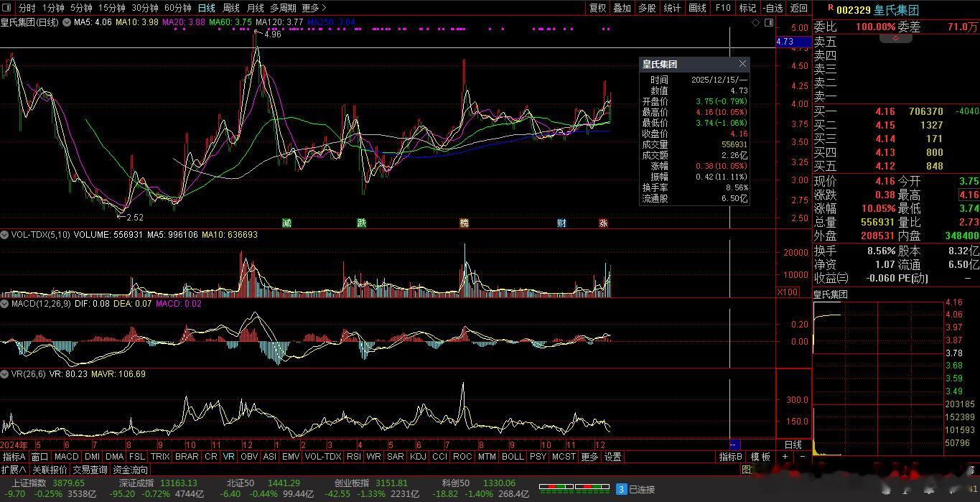The width and height of the screenshot is (980, 502).
Task: Toggle -自选 watchlist button
Action: 773,8
